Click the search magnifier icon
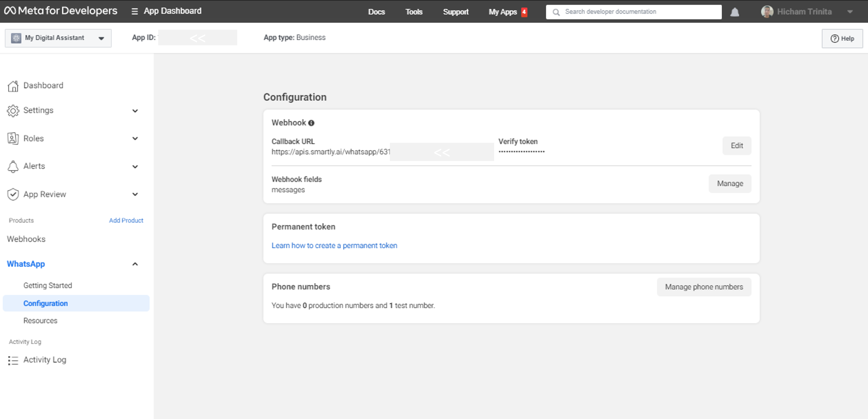Screen dimensions: 868x419 pos(556,12)
